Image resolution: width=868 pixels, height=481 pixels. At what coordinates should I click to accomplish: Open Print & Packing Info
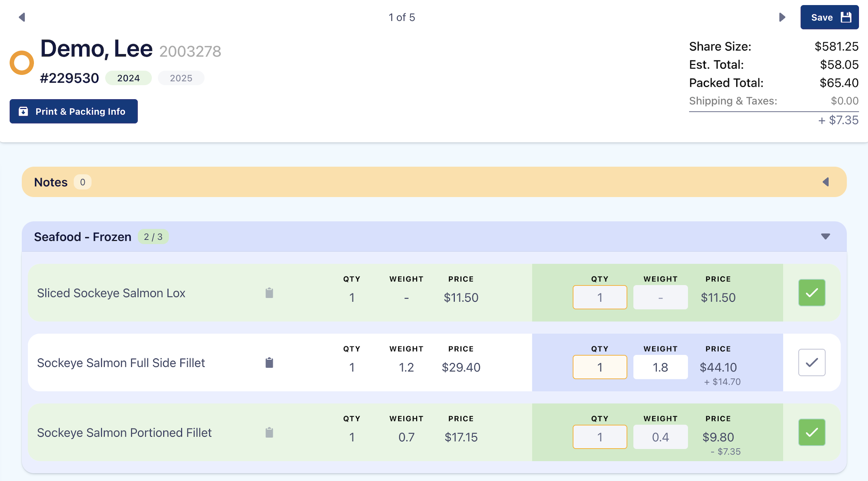[x=73, y=111]
